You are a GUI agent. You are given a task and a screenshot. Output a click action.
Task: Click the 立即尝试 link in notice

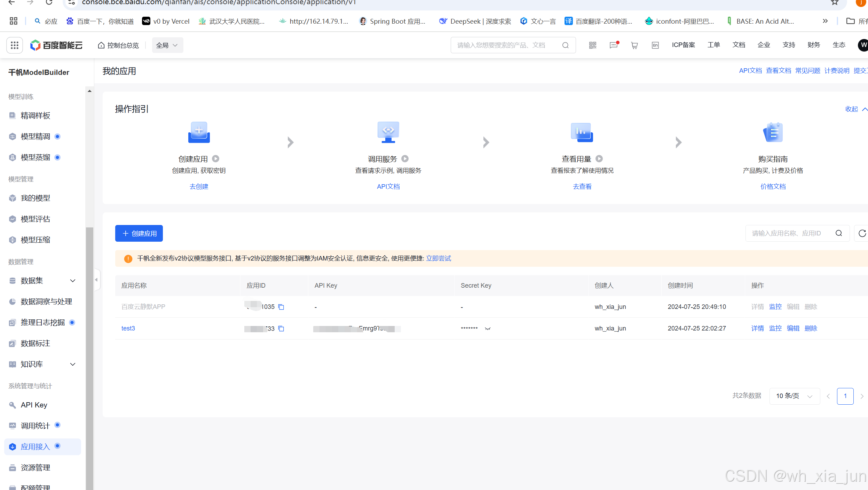click(439, 258)
